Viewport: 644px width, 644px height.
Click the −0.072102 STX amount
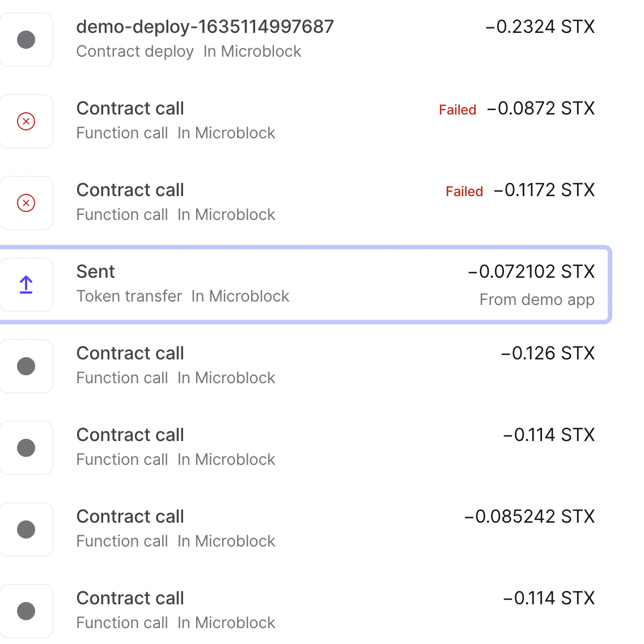pos(532,272)
